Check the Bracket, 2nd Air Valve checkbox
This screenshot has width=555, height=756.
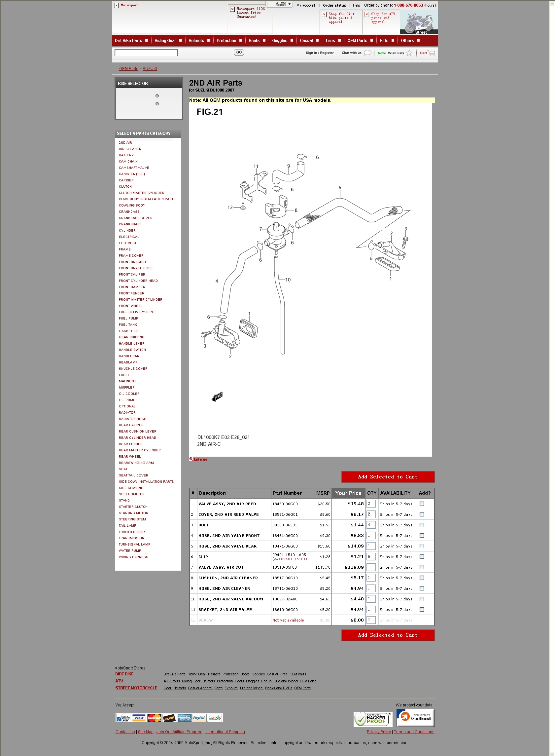(422, 609)
